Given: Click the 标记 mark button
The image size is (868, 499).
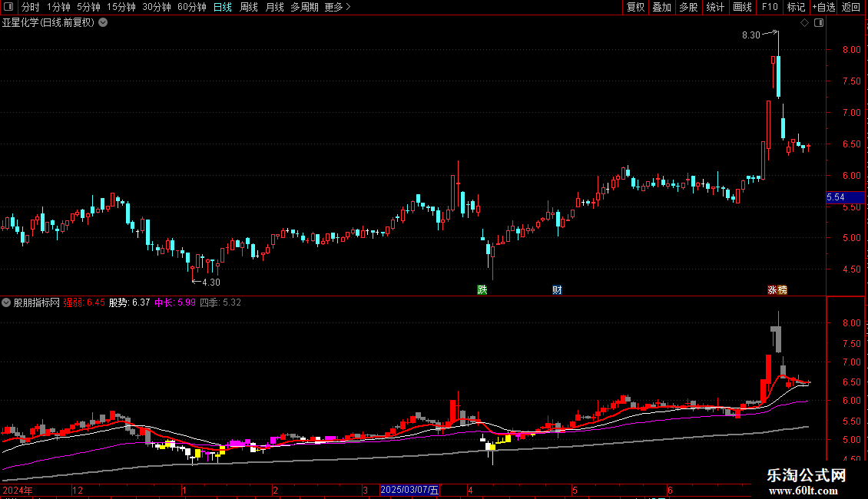Looking at the screenshot, I should pos(796,7).
